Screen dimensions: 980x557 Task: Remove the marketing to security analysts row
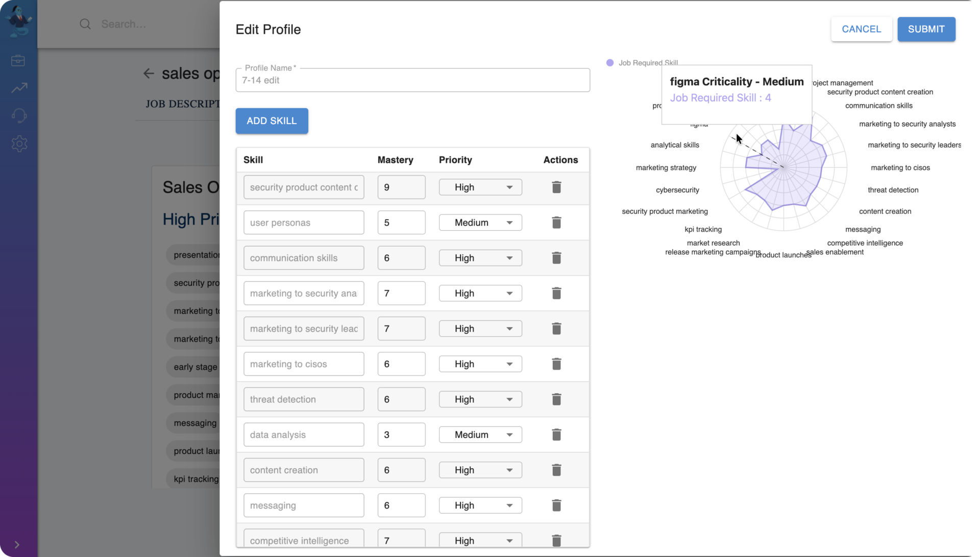pyautogui.click(x=556, y=293)
